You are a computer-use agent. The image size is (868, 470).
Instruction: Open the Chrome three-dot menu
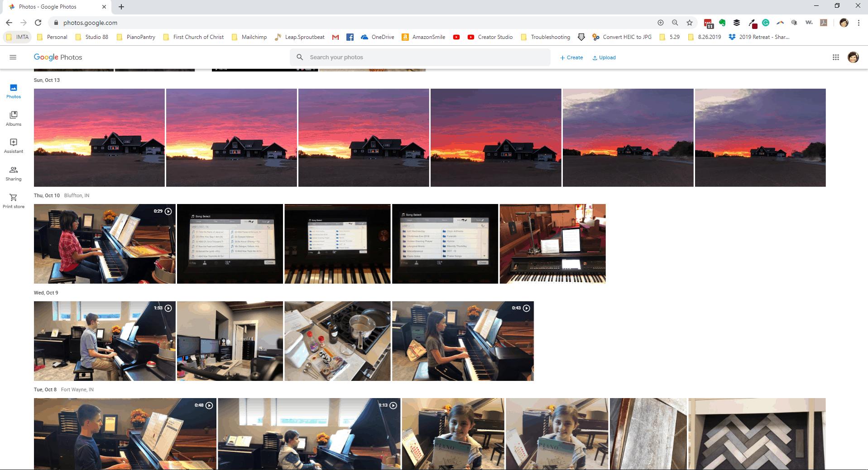pyautogui.click(x=858, y=23)
